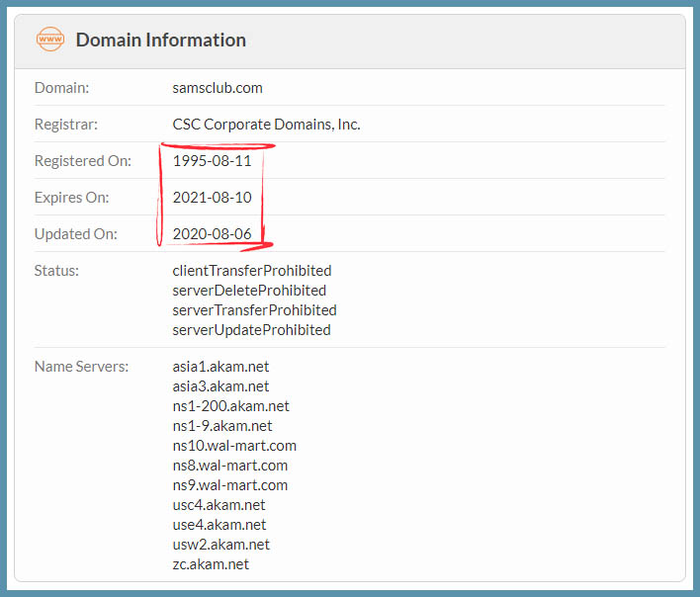Click the Registered On: label
This screenshot has height=597, width=700.
pyautogui.click(x=83, y=161)
